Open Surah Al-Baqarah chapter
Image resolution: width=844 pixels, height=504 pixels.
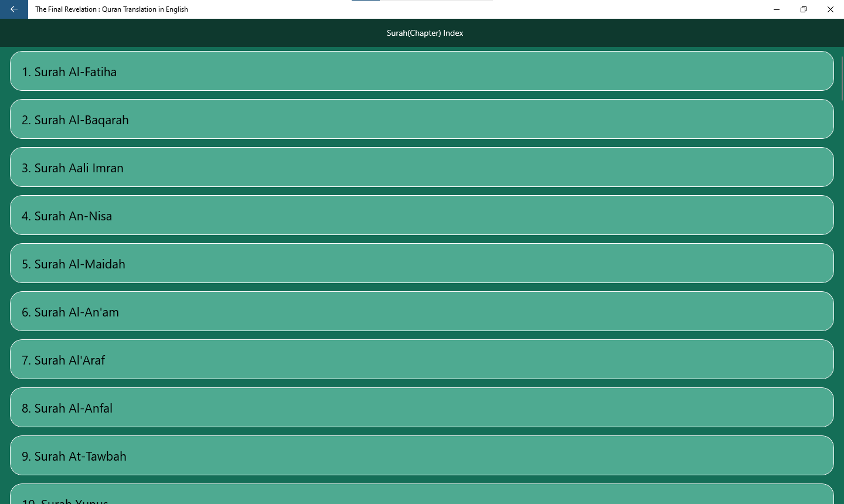click(422, 119)
